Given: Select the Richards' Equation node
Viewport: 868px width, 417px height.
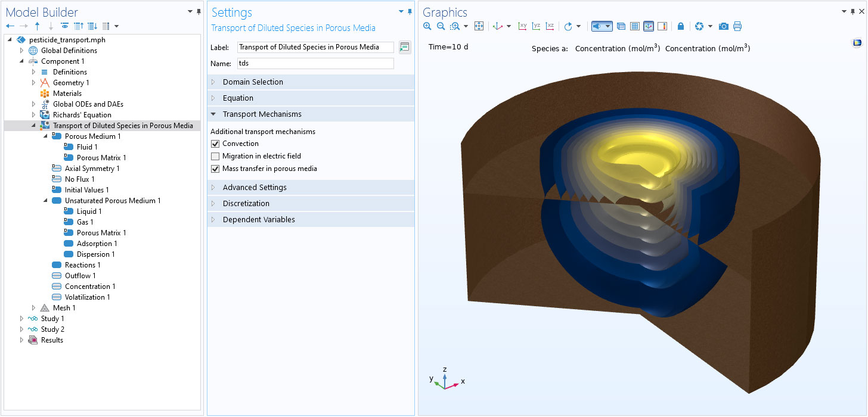Looking at the screenshot, I should coord(82,115).
